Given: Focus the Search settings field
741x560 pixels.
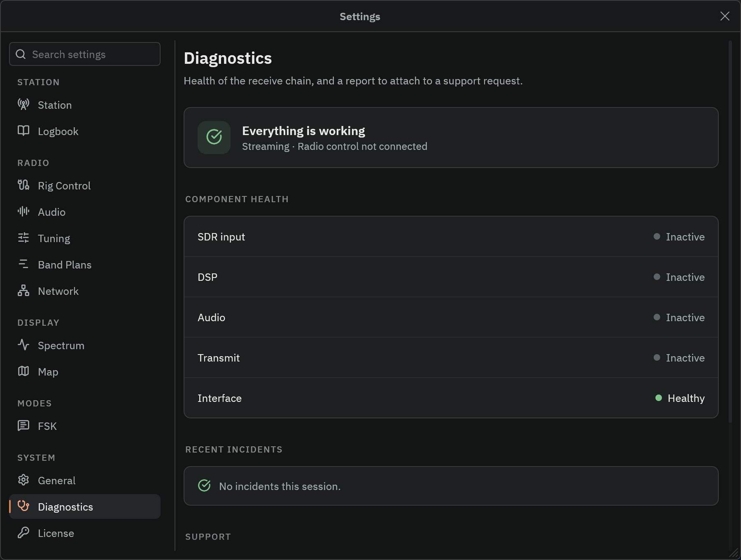Looking at the screenshot, I should pos(85,54).
